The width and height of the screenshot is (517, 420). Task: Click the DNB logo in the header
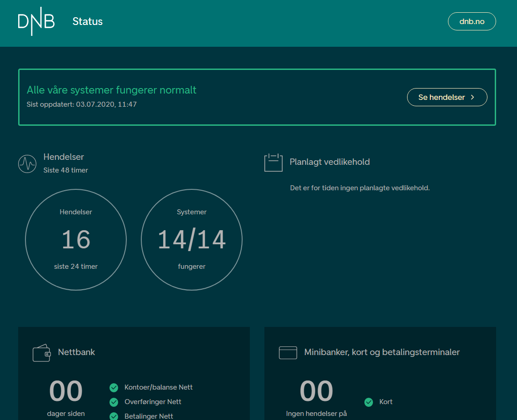tap(36, 21)
